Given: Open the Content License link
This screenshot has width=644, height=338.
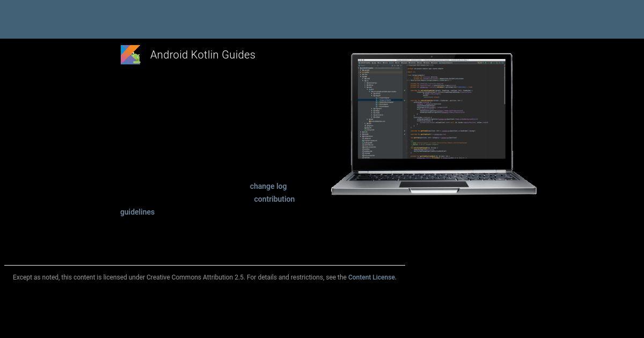Looking at the screenshot, I should point(371,277).
